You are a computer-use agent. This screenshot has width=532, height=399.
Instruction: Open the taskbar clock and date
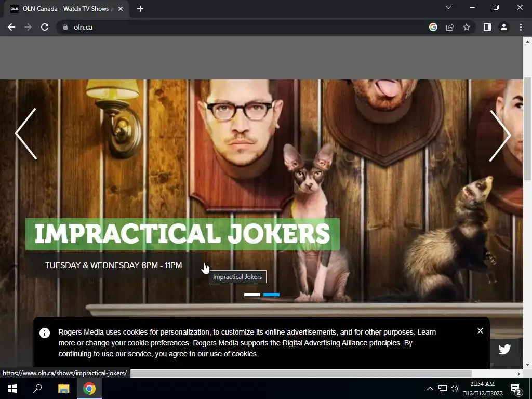point(483,389)
